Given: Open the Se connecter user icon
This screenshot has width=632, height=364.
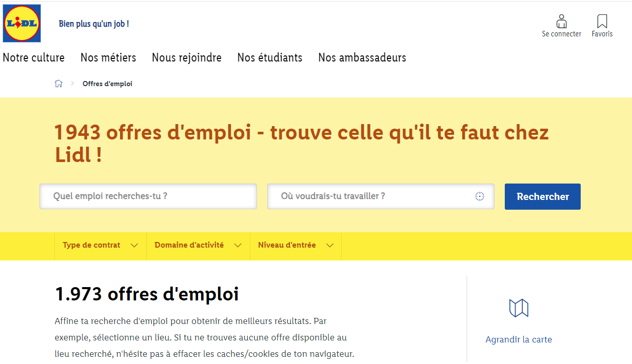Looking at the screenshot, I should pyautogui.click(x=561, y=22).
